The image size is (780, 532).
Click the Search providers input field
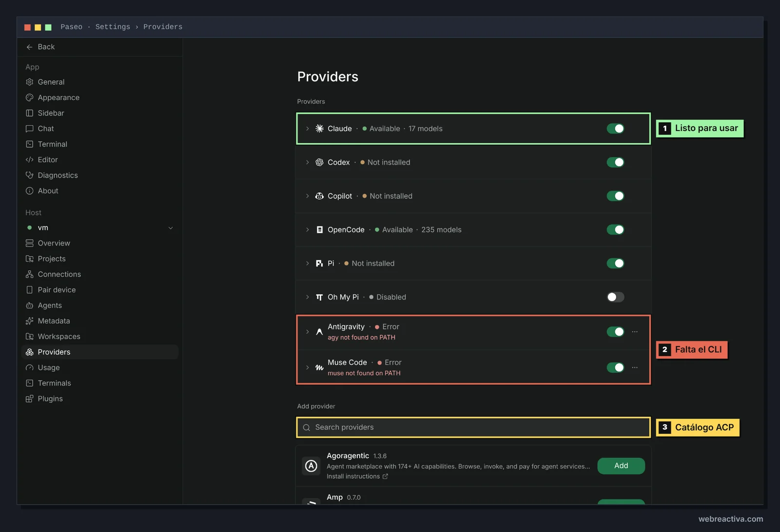tap(473, 427)
